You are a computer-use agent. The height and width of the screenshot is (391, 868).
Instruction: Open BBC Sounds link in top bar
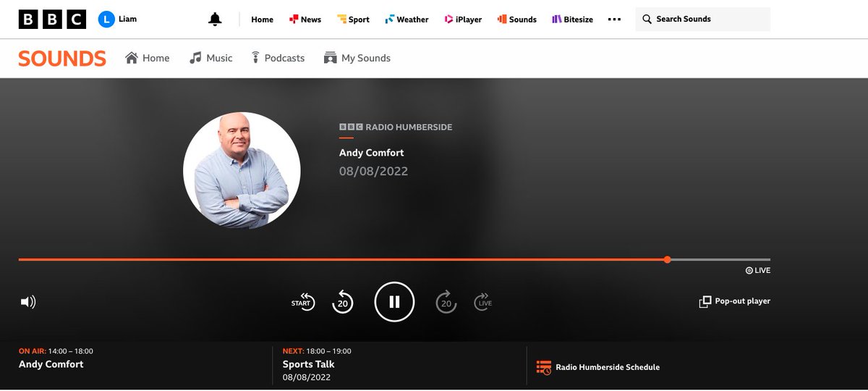(516, 20)
